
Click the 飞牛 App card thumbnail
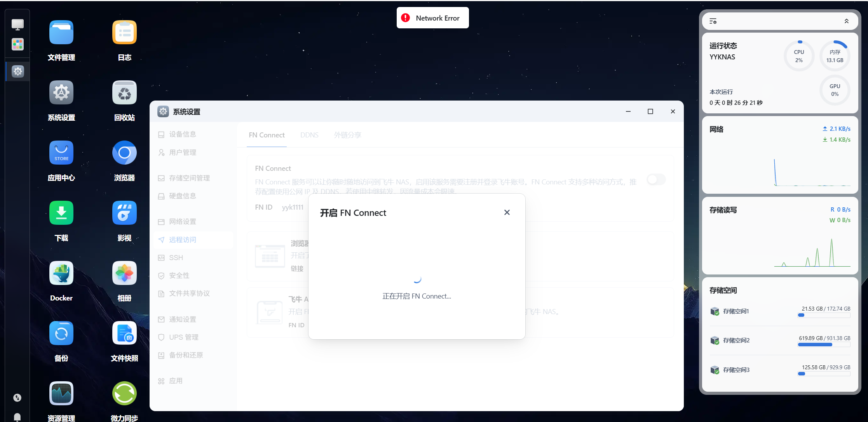tap(269, 312)
